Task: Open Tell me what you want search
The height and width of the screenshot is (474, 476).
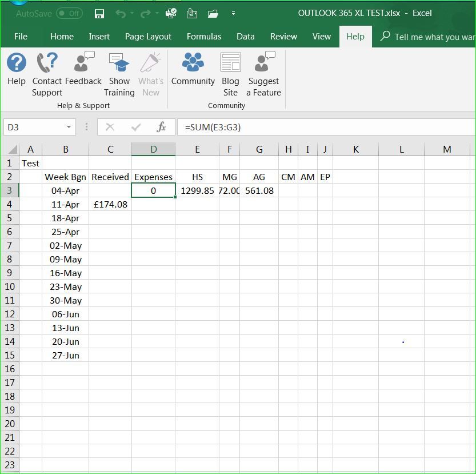Action: click(x=426, y=37)
